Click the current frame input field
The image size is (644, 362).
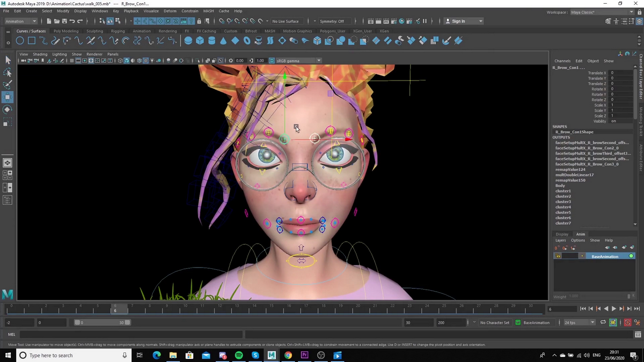pos(562,309)
